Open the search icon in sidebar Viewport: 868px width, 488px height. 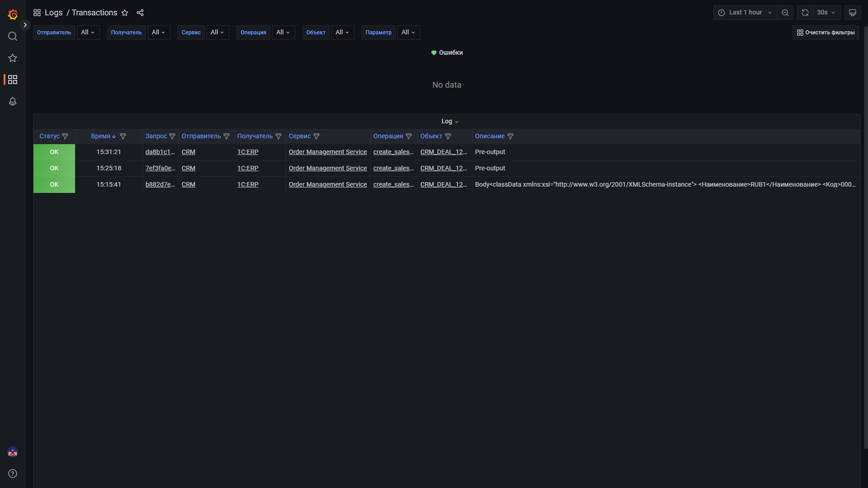click(x=13, y=36)
